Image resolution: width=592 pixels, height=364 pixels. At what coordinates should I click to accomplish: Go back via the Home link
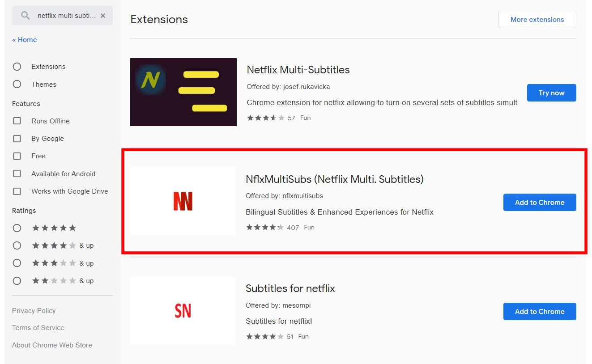[x=25, y=40]
